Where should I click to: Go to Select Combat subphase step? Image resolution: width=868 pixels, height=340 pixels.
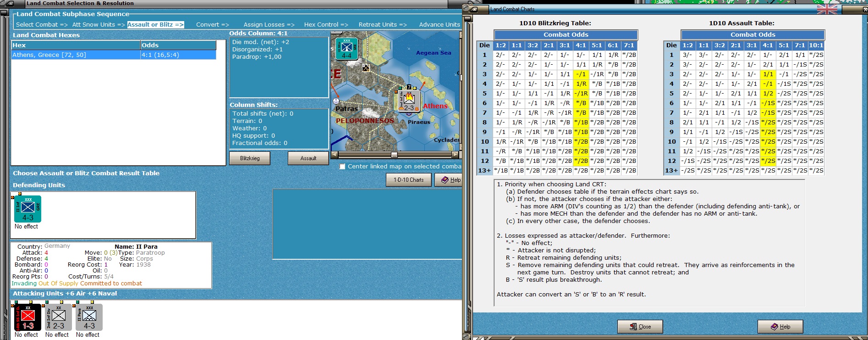click(42, 25)
